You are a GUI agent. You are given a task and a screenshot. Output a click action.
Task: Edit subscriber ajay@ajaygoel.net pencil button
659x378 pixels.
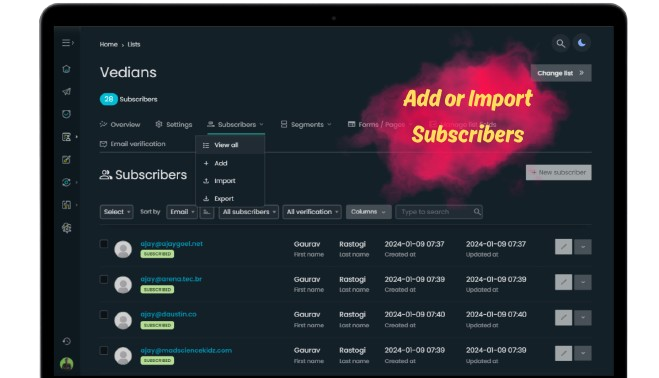point(563,247)
